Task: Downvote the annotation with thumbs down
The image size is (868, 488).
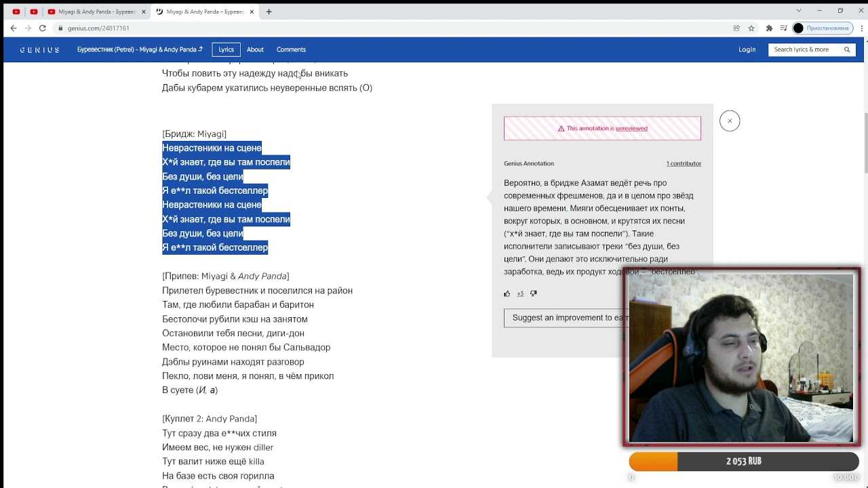Action: coord(534,293)
